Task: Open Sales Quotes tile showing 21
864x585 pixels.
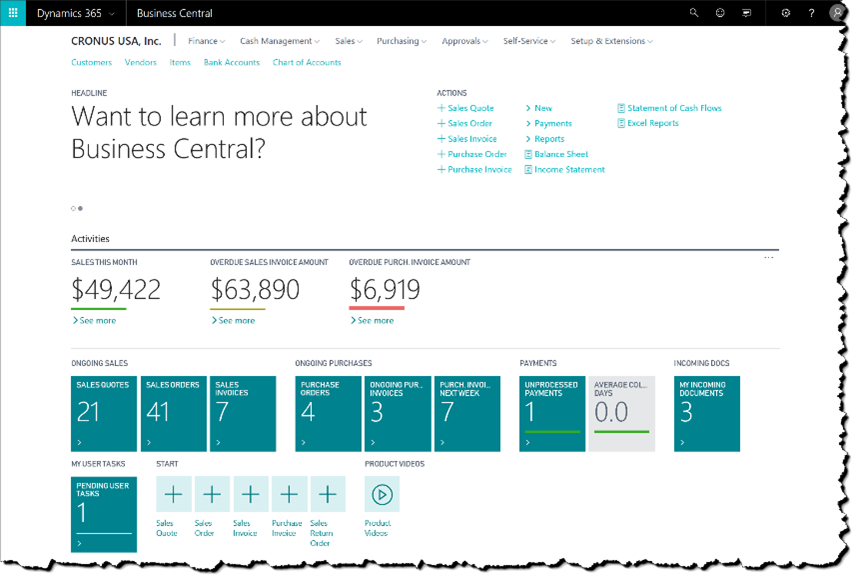Action: point(104,414)
